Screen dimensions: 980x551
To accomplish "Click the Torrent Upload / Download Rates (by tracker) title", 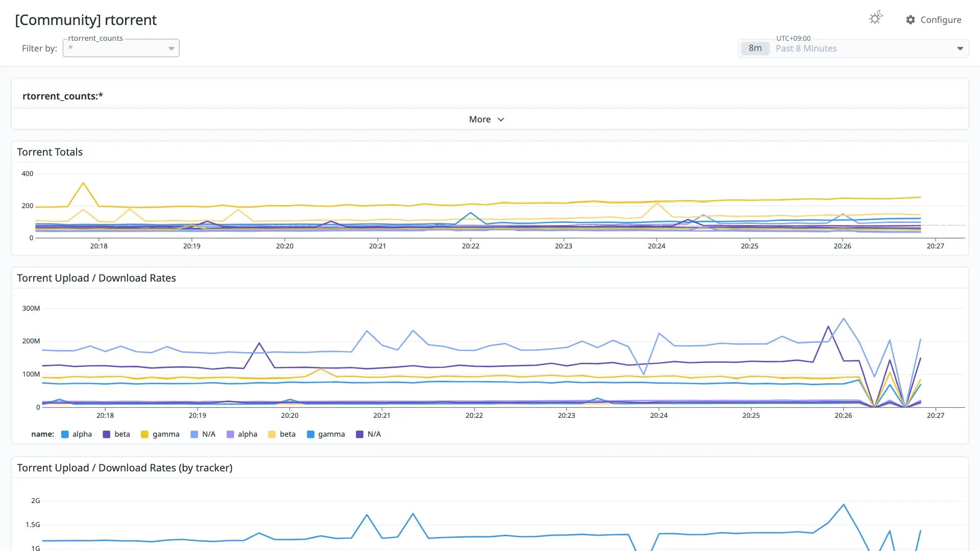I will coord(125,468).
